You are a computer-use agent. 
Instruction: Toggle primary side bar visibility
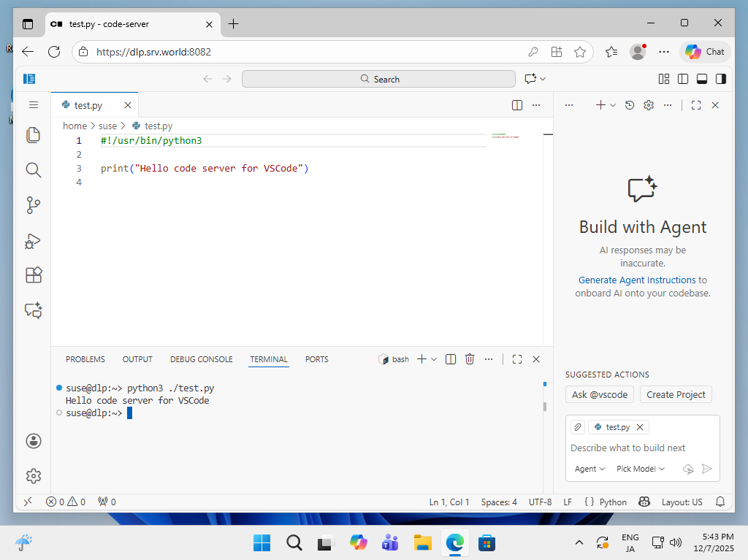point(683,79)
